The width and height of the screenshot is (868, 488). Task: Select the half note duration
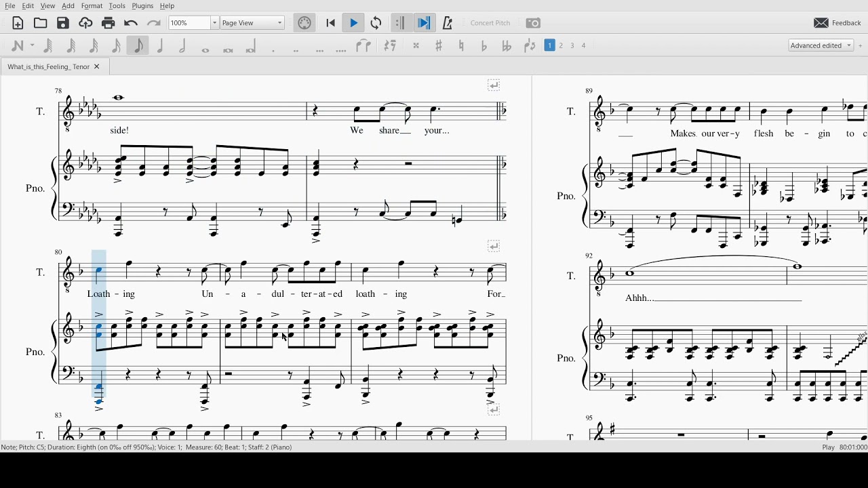click(183, 45)
